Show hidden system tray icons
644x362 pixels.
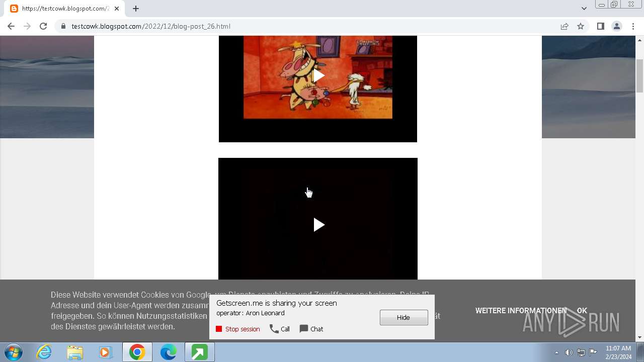pos(556,352)
